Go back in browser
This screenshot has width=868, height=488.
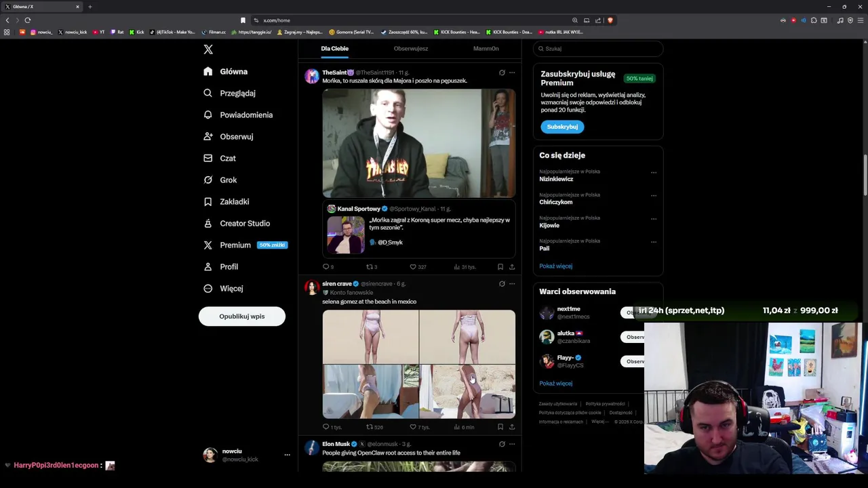click(7, 20)
